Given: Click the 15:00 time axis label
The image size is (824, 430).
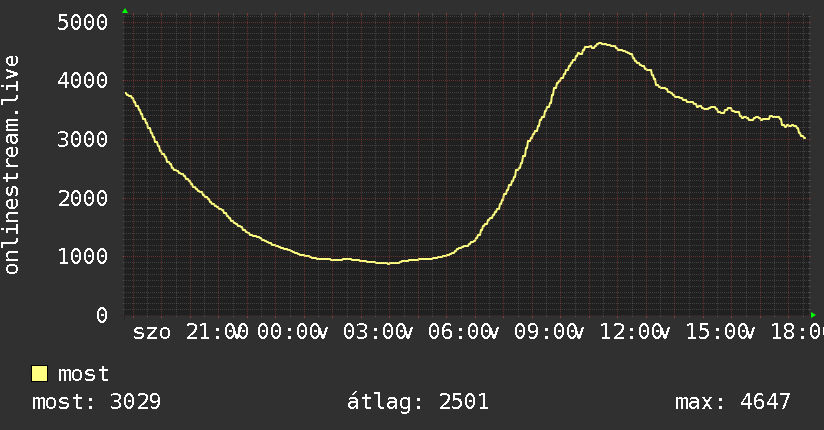Looking at the screenshot, I should coord(720,332).
